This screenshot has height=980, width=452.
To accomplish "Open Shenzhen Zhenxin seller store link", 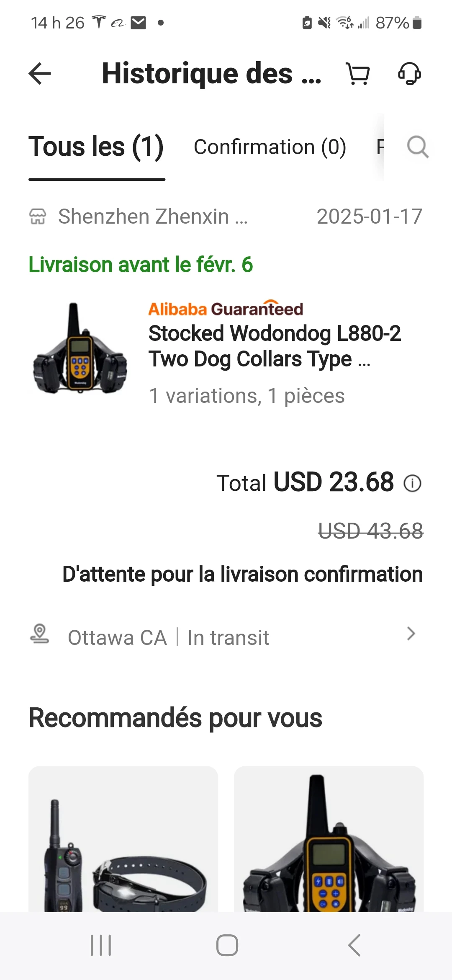I will click(153, 217).
